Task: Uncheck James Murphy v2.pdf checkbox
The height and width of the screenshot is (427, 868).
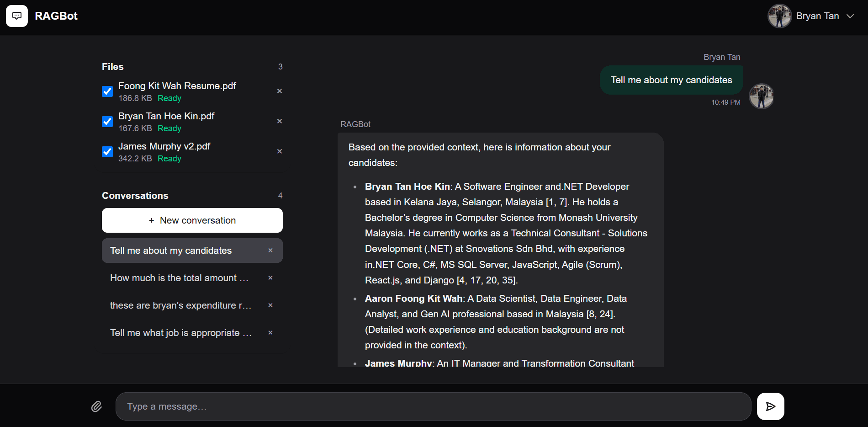Action: (x=107, y=152)
